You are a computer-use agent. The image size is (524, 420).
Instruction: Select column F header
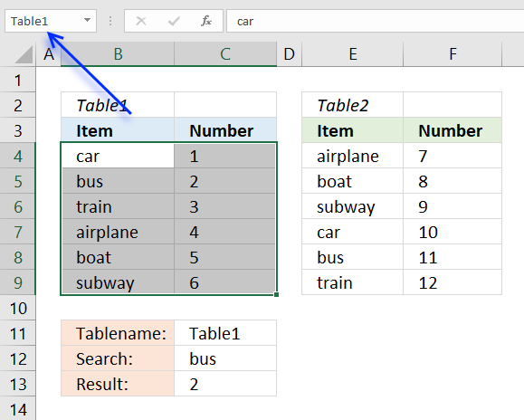click(453, 54)
